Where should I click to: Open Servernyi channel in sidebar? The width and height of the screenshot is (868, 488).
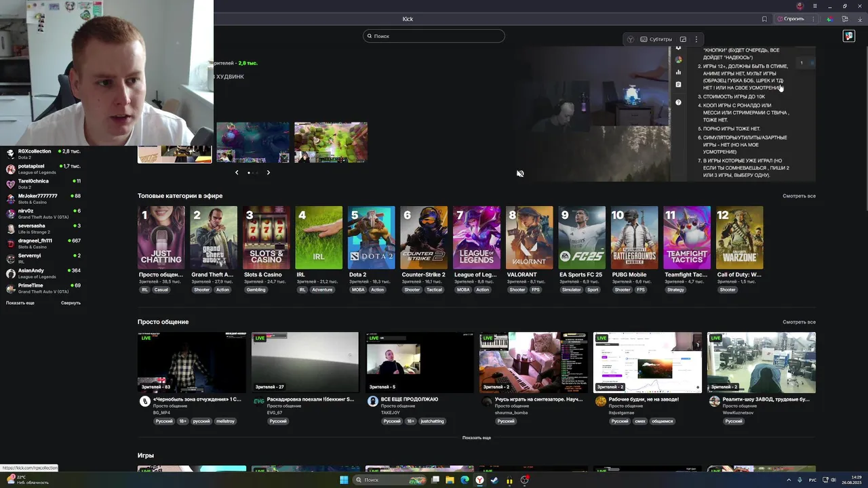[43, 258]
